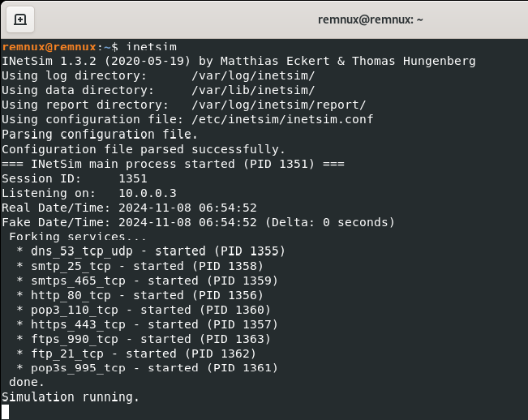Click the ftp_21_tcp service entry
This screenshot has width=528, height=420.
tap(136, 354)
